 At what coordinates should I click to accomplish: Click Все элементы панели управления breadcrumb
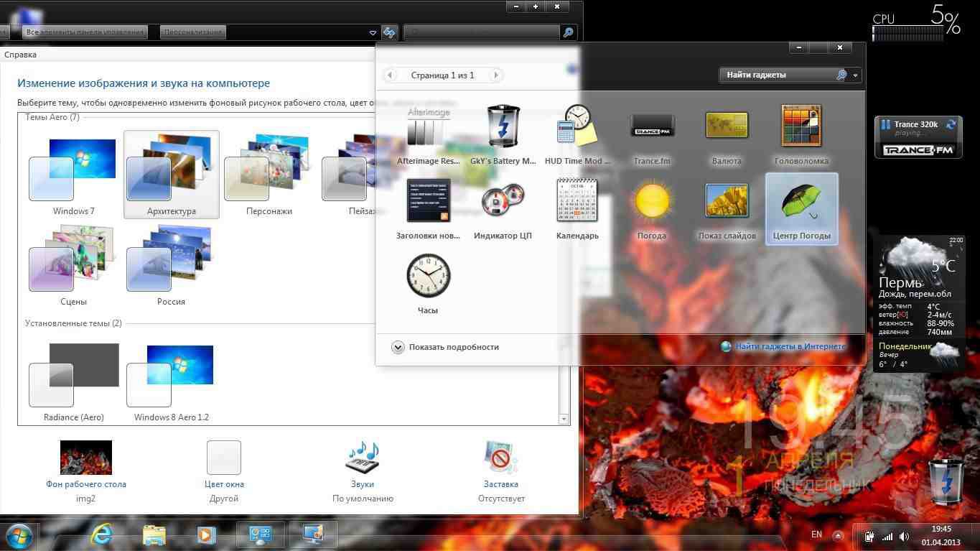85,32
